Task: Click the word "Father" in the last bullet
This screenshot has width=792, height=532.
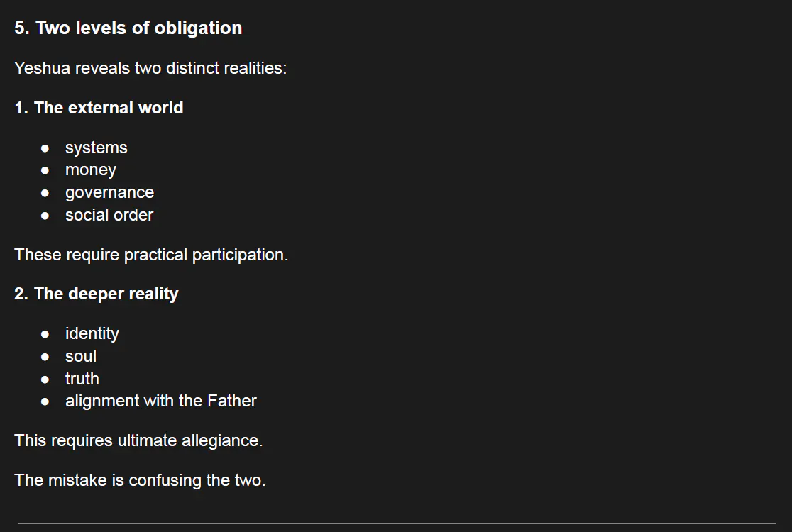Action: click(x=231, y=401)
